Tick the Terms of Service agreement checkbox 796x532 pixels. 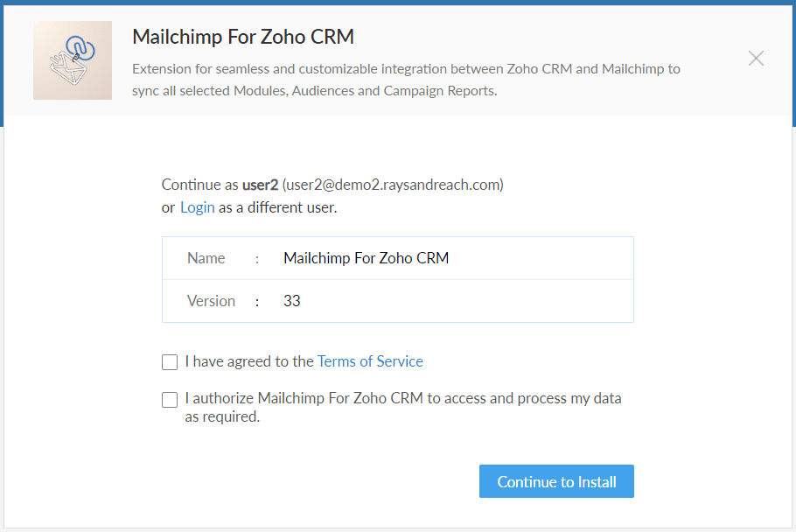[170, 362]
